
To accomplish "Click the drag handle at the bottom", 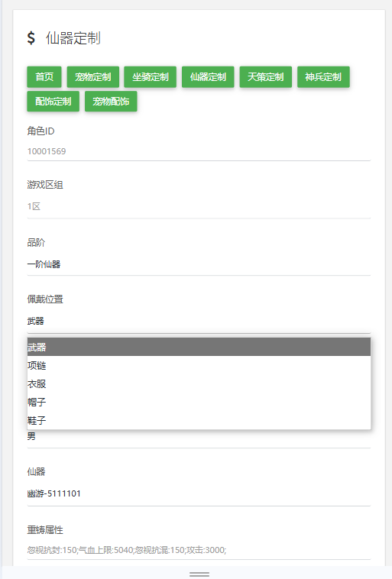I will 199,574.
